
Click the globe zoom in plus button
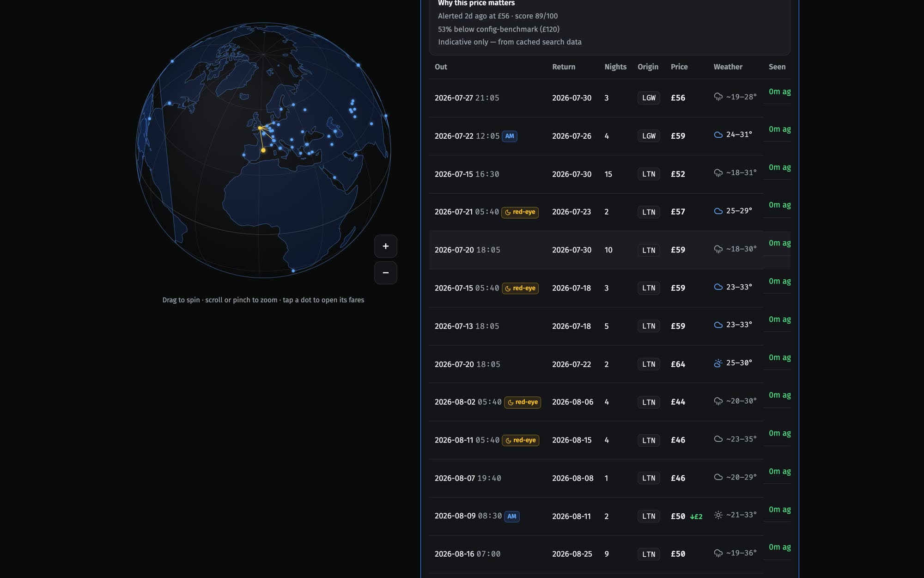385,246
